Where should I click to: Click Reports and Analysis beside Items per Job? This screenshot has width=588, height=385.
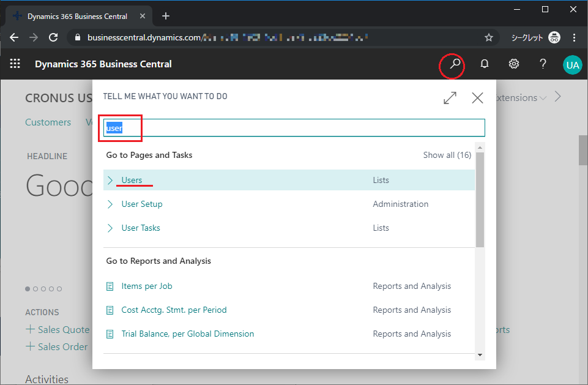[412, 286]
